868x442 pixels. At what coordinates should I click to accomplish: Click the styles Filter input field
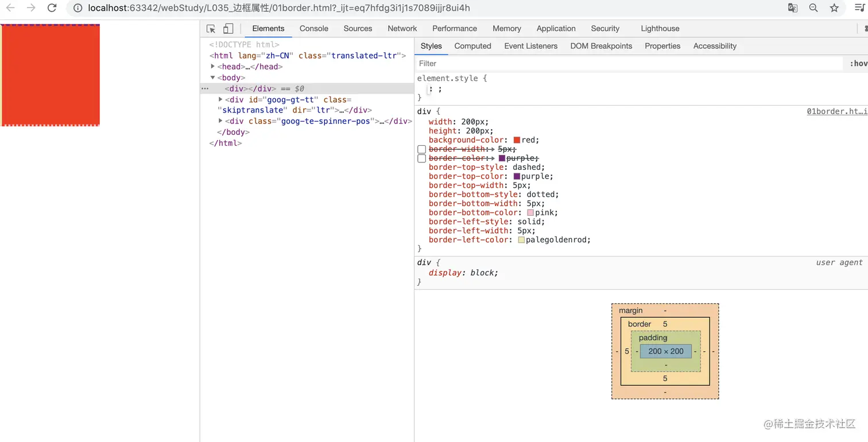click(x=629, y=64)
